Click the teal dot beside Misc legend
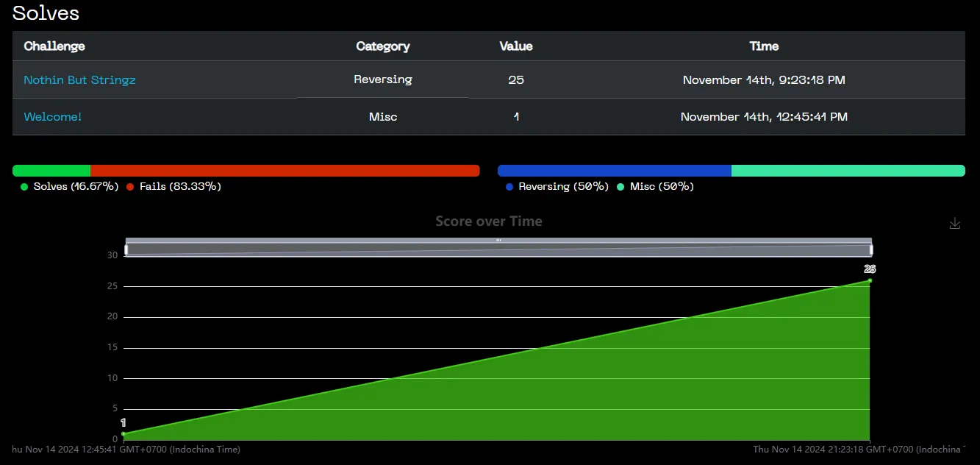 (620, 187)
